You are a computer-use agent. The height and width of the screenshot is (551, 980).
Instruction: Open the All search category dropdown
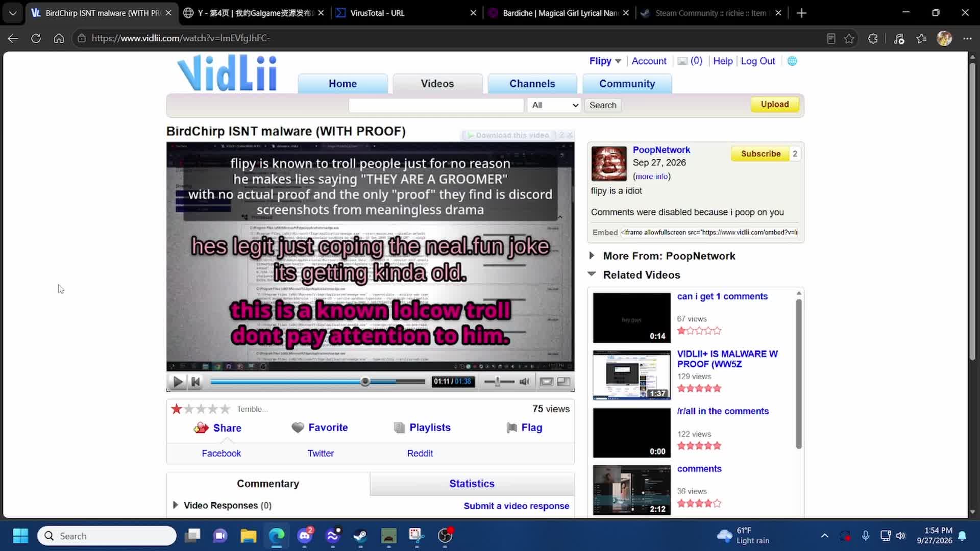555,105
